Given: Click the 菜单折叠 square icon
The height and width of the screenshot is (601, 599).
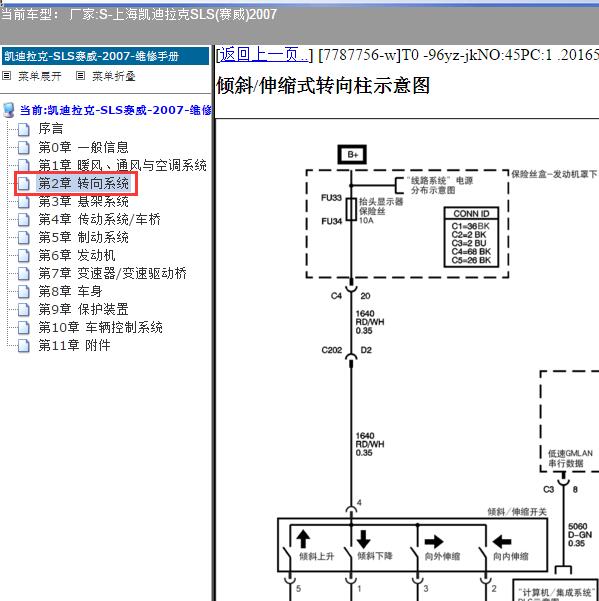Looking at the screenshot, I should coord(80,76).
